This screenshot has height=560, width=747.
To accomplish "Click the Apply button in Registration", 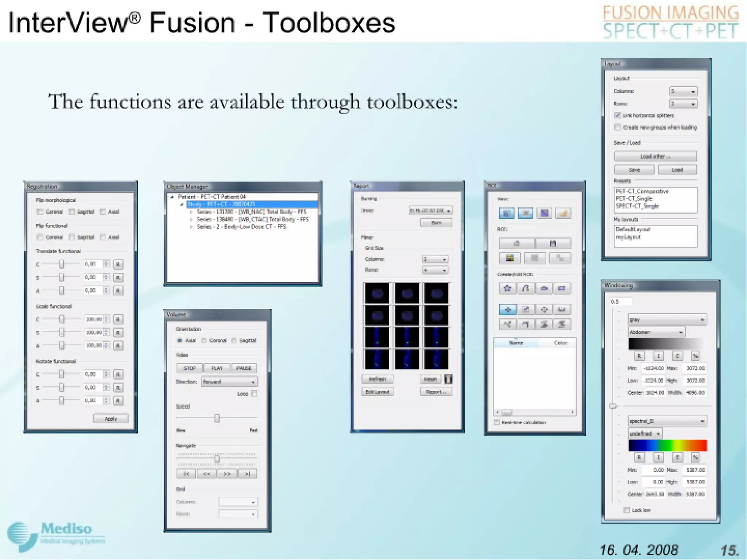I will 111,419.
